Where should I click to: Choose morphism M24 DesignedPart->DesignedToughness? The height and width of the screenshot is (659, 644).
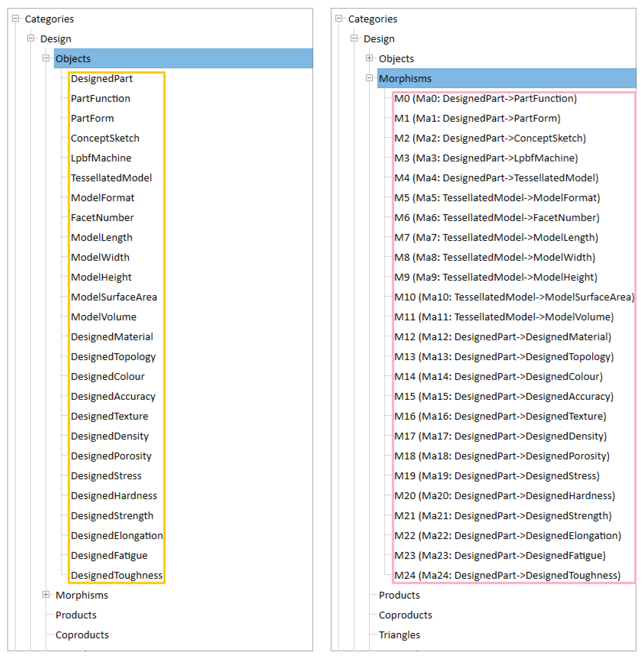(507, 575)
